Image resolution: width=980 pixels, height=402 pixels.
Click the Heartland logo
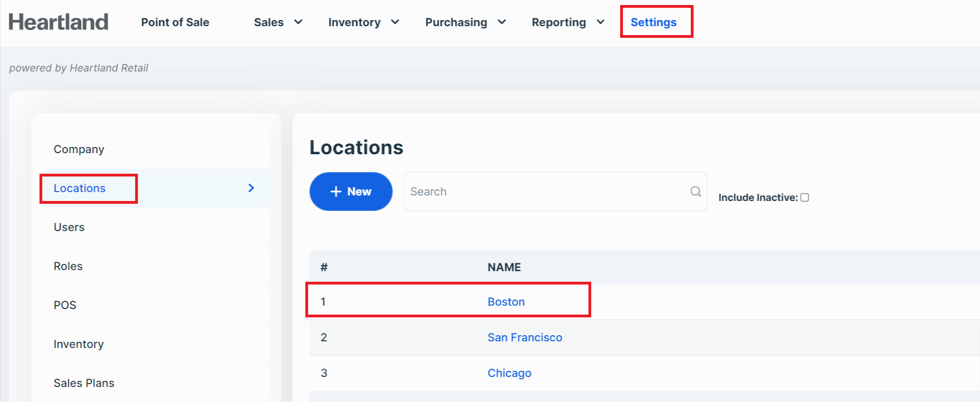point(58,22)
